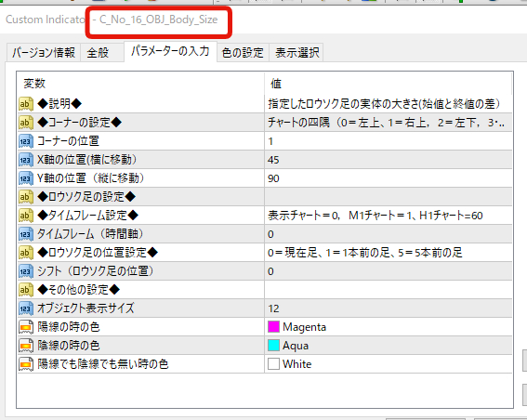Click the integer icon beside X軸の位置
The width and height of the screenshot is (527, 420).
click(26, 160)
